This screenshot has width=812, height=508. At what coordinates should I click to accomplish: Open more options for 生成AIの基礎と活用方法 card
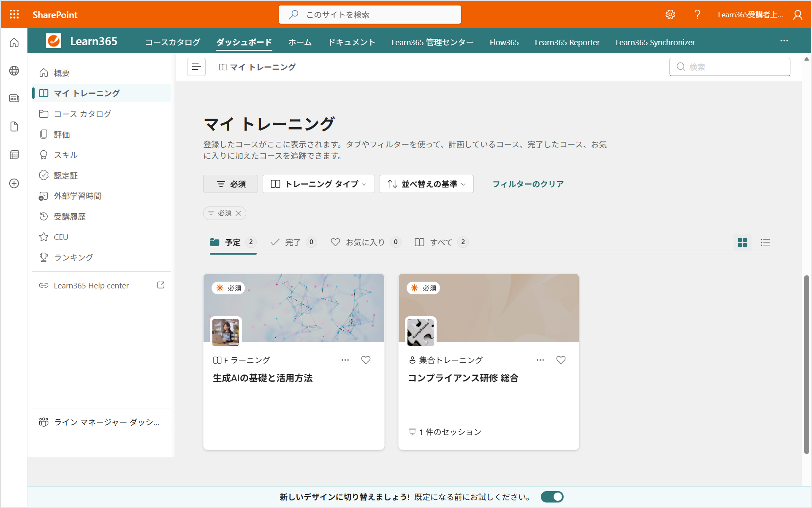coord(345,360)
